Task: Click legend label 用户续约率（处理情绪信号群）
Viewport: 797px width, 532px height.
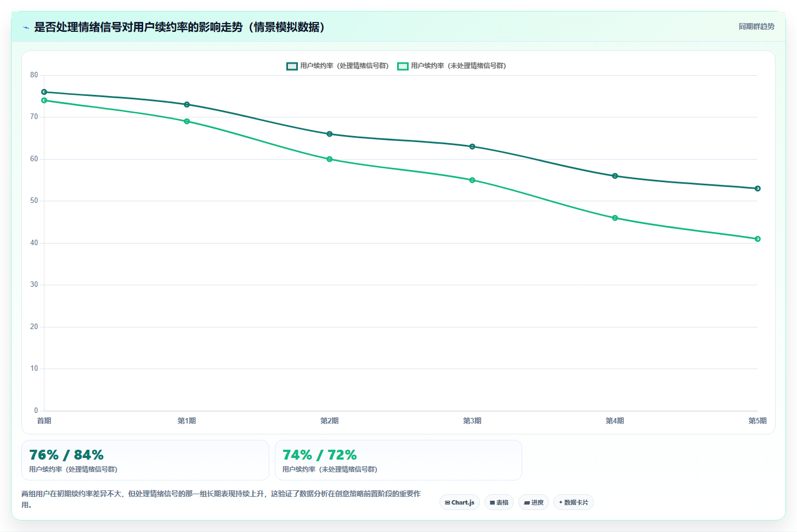Action: (x=344, y=66)
